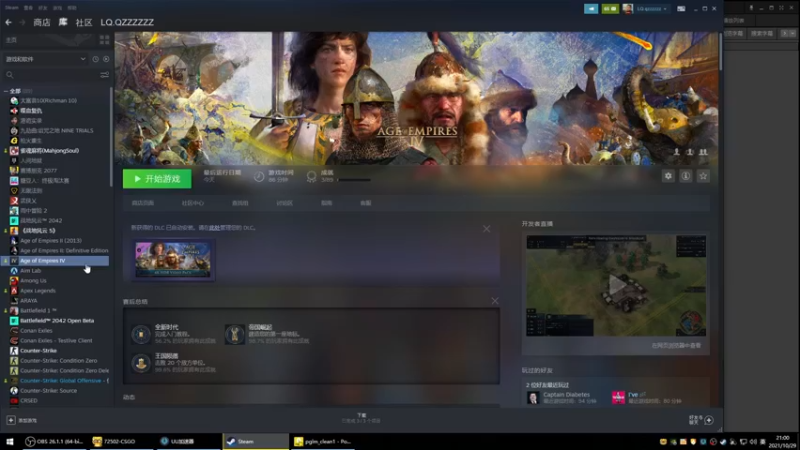Click the single-friend icon on banner

(x=677, y=152)
